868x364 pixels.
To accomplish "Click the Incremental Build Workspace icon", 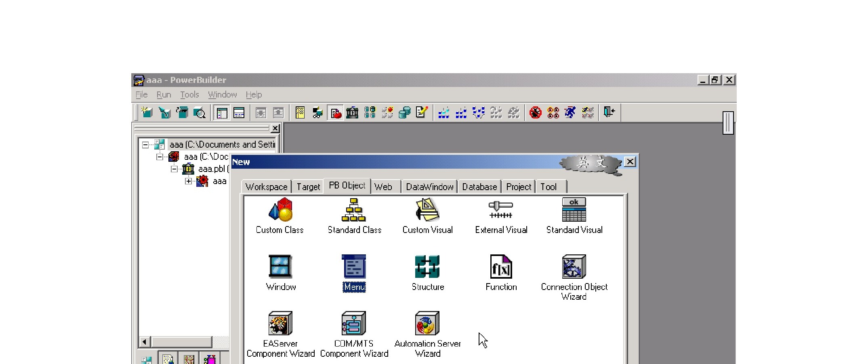I will coord(444,112).
